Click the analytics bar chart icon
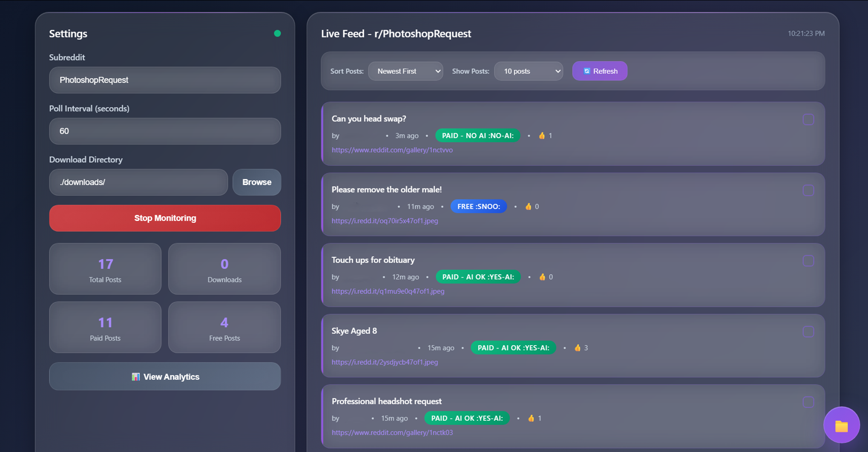The image size is (868, 452). (x=136, y=377)
